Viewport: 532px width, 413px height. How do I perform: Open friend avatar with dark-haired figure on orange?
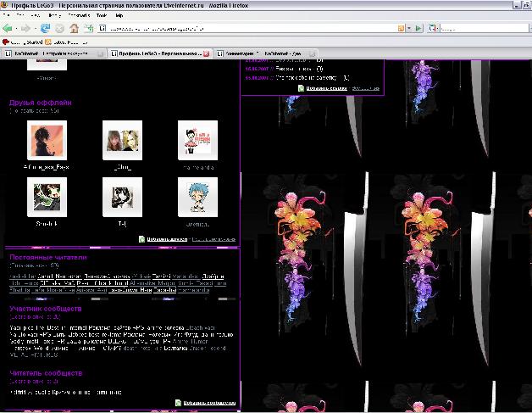(x=47, y=140)
